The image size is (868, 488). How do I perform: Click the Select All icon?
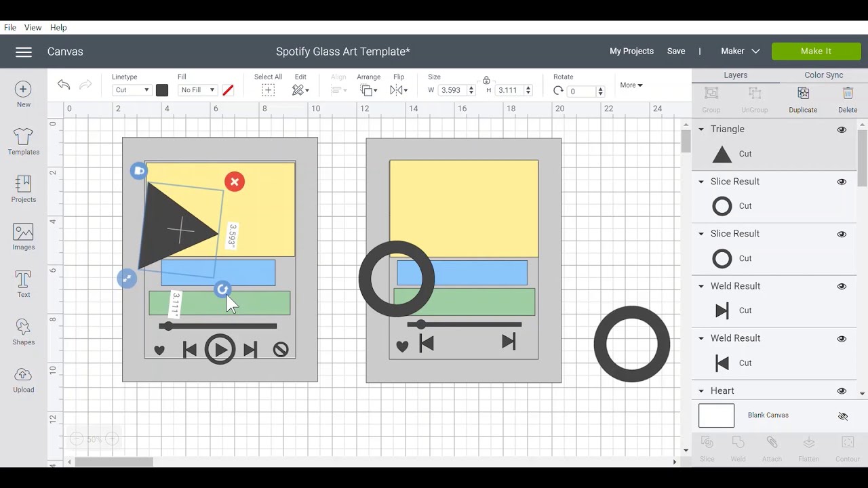click(x=268, y=90)
